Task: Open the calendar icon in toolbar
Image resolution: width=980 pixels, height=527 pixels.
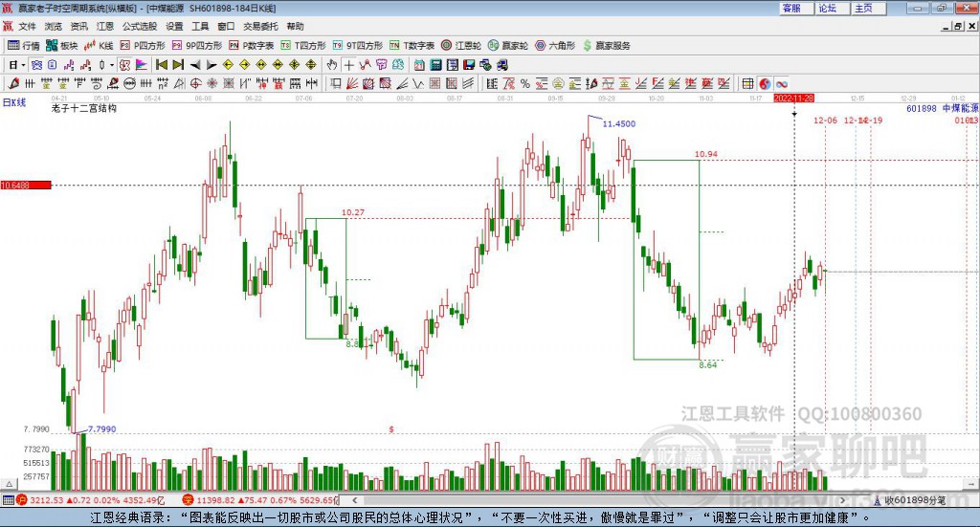Action: pyautogui.click(x=419, y=65)
